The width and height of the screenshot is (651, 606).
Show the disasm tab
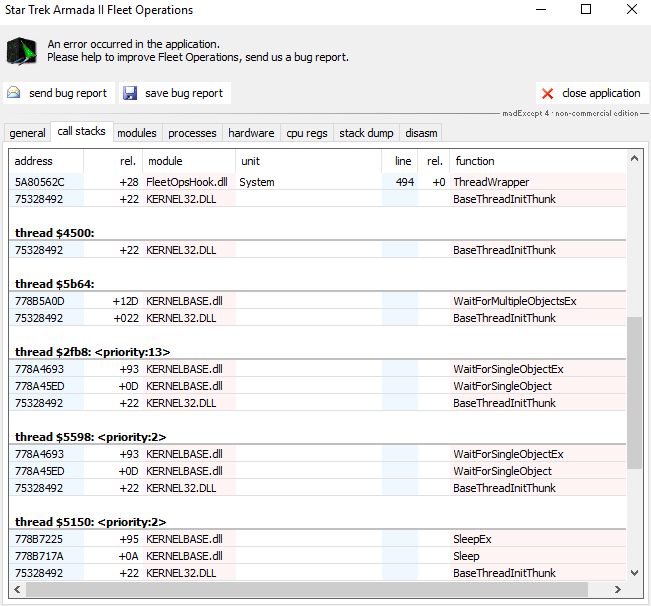click(421, 133)
